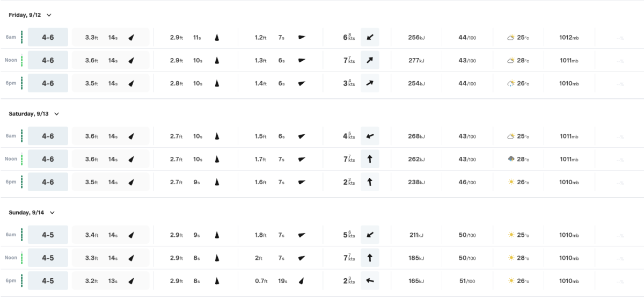Click Saturday Noon light green rating bar
The width and height of the screenshot is (644, 304).
tap(21, 159)
